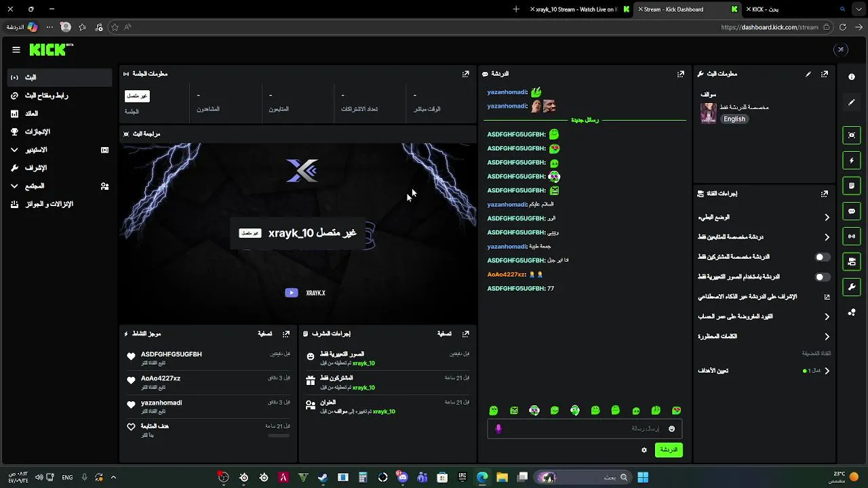Toggle الدردشة مخصصة للمشتركين فقط switch

click(823, 258)
